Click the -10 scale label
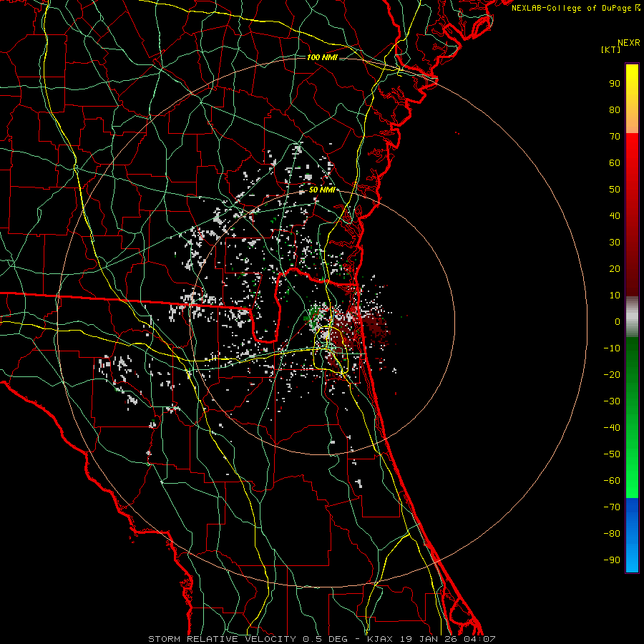644x644 pixels. click(x=612, y=348)
